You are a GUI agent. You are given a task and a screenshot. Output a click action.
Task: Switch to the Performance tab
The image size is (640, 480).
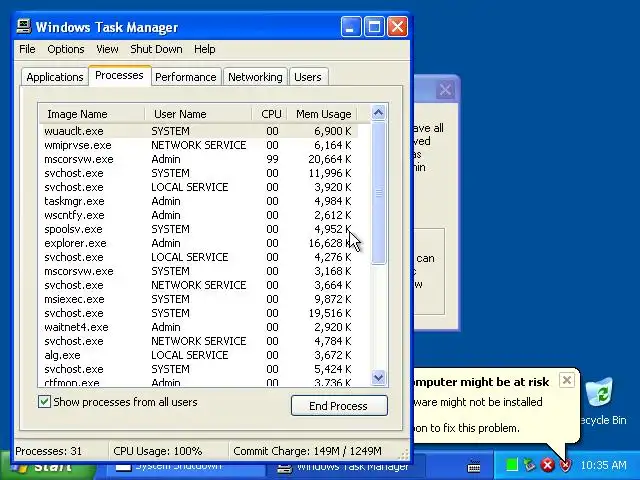186,77
